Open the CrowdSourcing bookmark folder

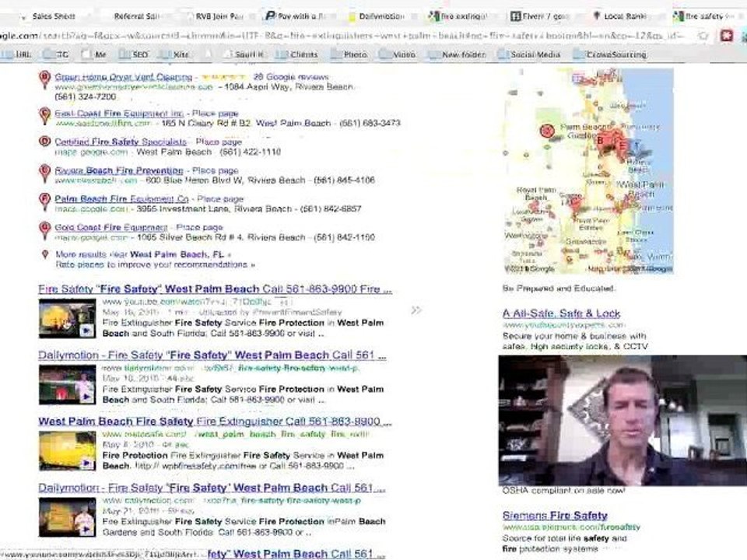(609, 54)
